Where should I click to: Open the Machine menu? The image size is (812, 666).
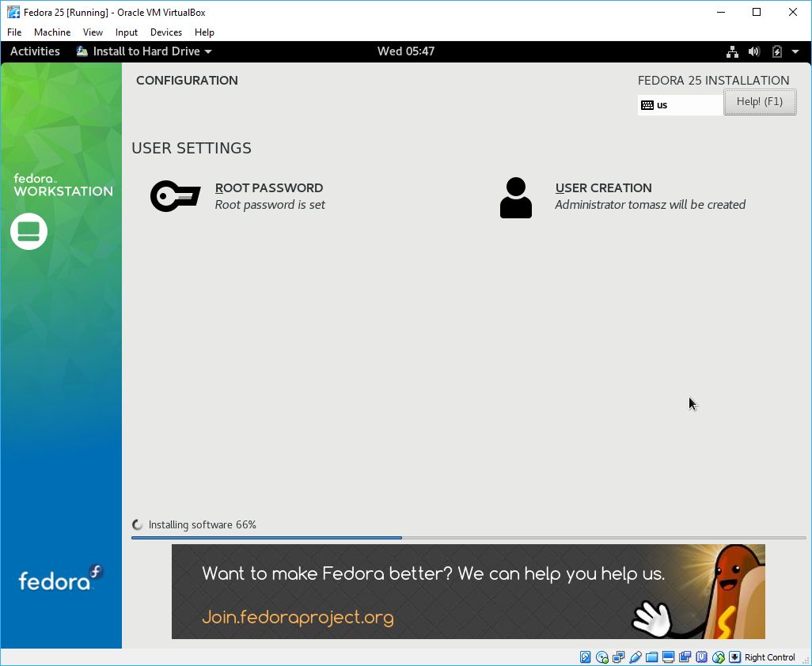[x=52, y=32]
